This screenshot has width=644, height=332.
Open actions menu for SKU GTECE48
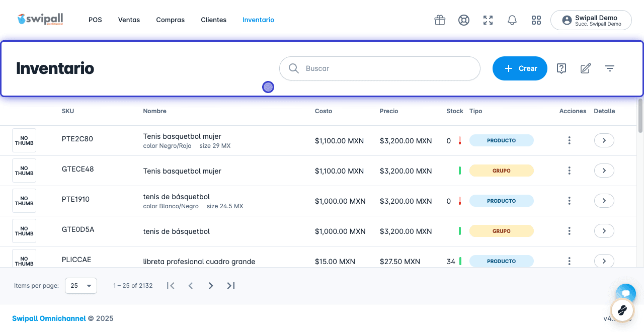click(x=569, y=171)
